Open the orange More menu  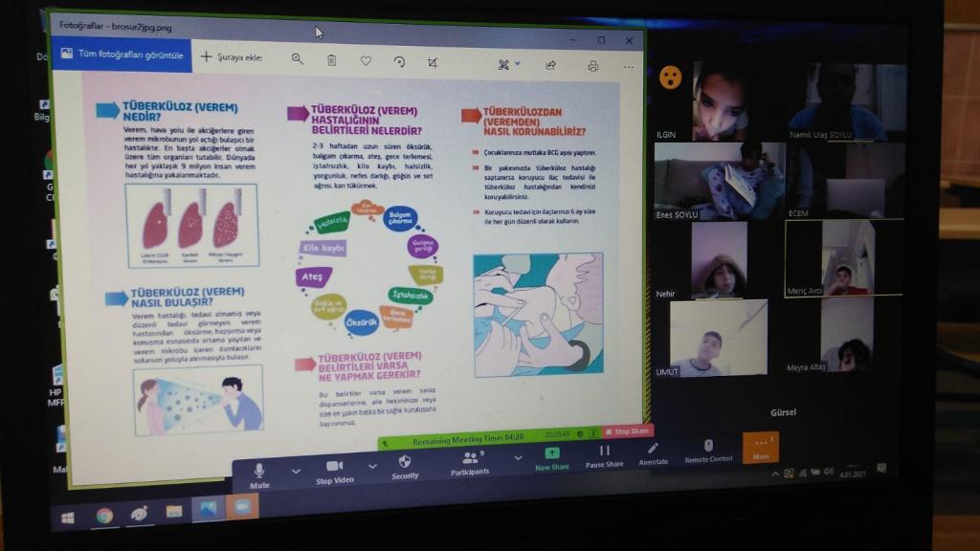(x=761, y=448)
